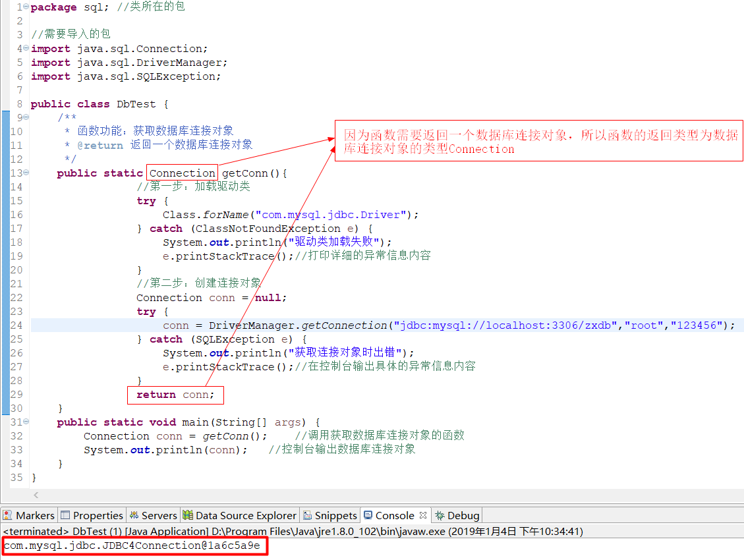744x560 pixels.
Task: Click the Properties tab icon
Action: (x=65, y=515)
